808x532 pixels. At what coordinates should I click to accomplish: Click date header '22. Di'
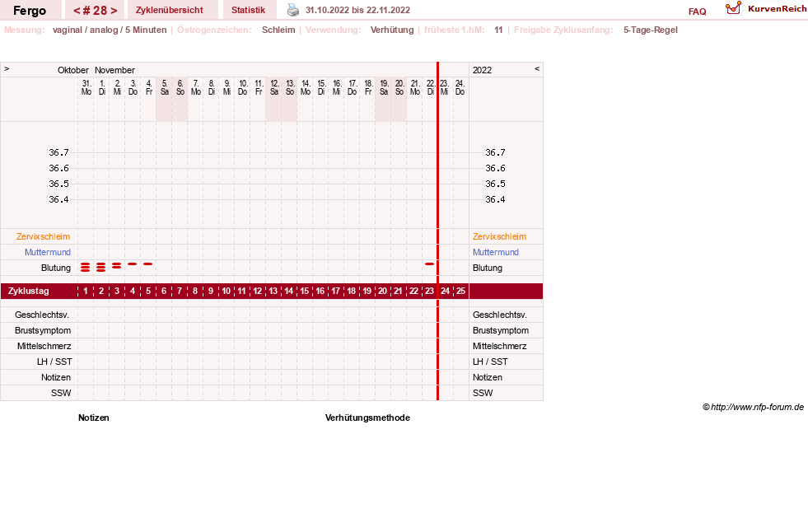point(430,87)
